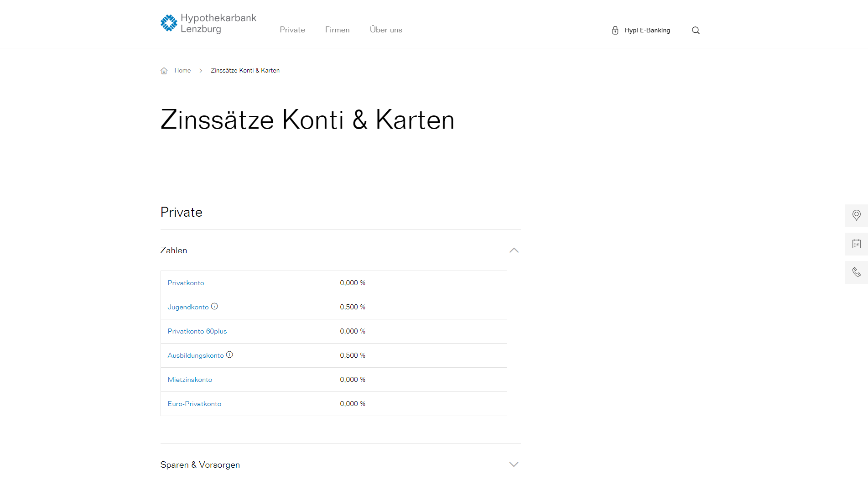This screenshot has width=868, height=480.
Task: Click the phone contact sidebar icon
Action: (x=856, y=272)
